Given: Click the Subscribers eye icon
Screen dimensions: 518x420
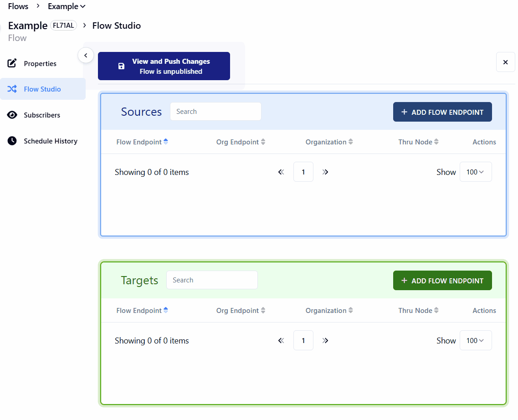Looking at the screenshot, I should (x=12, y=115).
